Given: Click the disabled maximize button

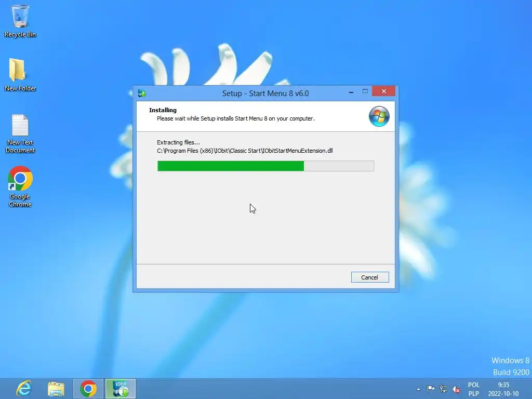Looking at the screenshot, I should (365, 91).
